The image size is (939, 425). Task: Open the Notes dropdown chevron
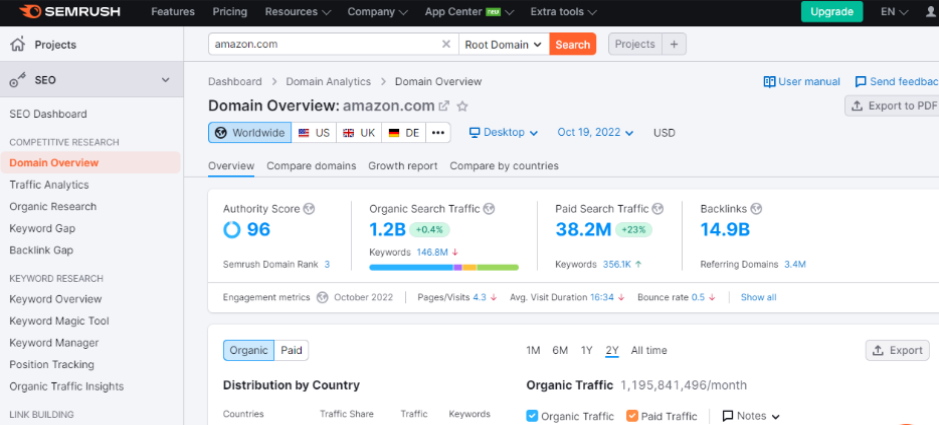776,416
